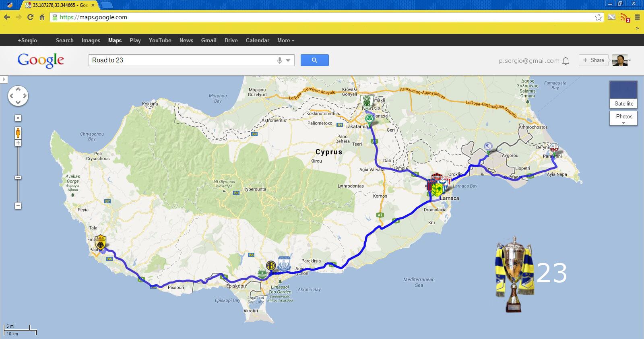Activate voice search microphone icon
This screenshot has height=339, width=644.
click(x=280, y=60)
